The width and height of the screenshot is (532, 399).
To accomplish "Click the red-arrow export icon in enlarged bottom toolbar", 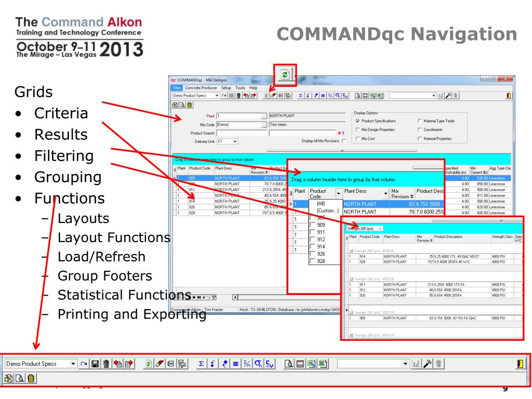I will pos(129,364).
